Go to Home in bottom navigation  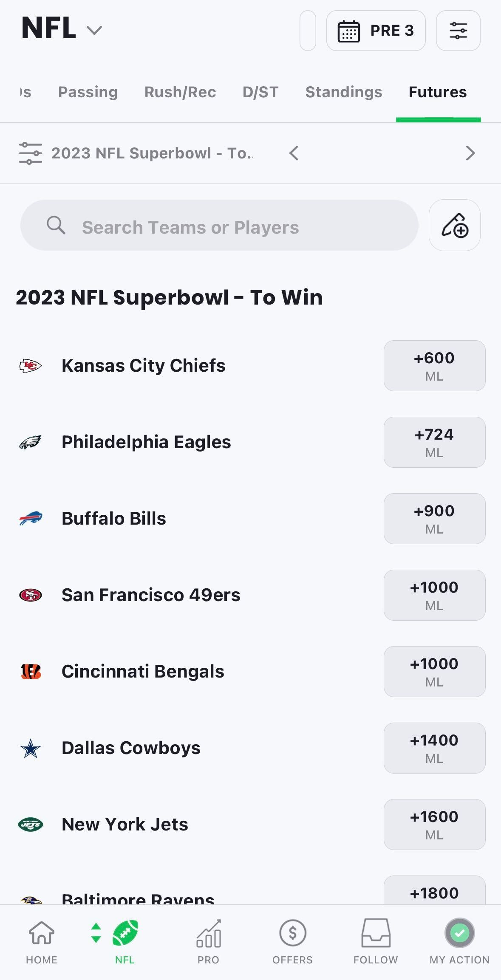click(42, 941)
